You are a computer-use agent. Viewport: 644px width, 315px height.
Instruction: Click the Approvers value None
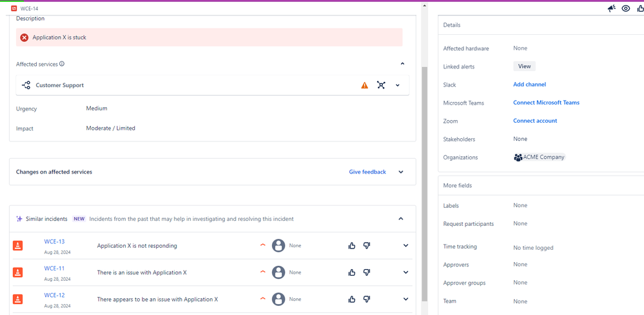point(520,265)
